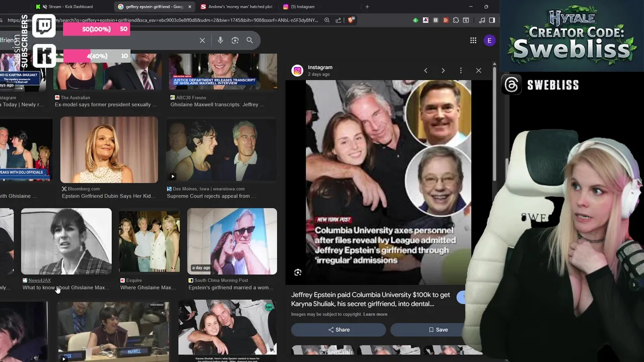This screenshot has width=644, height=362.
Task: Open the Esquire image result thumbnail
Action: [x=149, y=241]
